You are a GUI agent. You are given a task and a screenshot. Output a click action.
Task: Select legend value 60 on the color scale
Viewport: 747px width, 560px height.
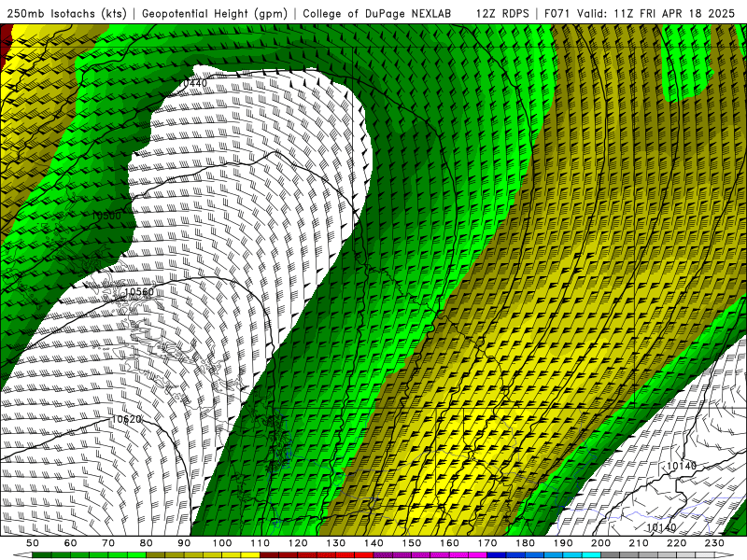[x=71, y=543]
